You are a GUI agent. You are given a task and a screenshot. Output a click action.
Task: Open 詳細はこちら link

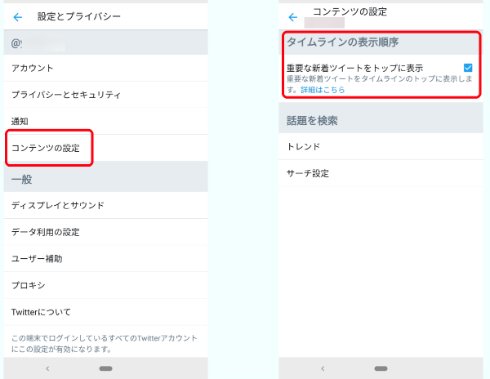coord(323,90)
